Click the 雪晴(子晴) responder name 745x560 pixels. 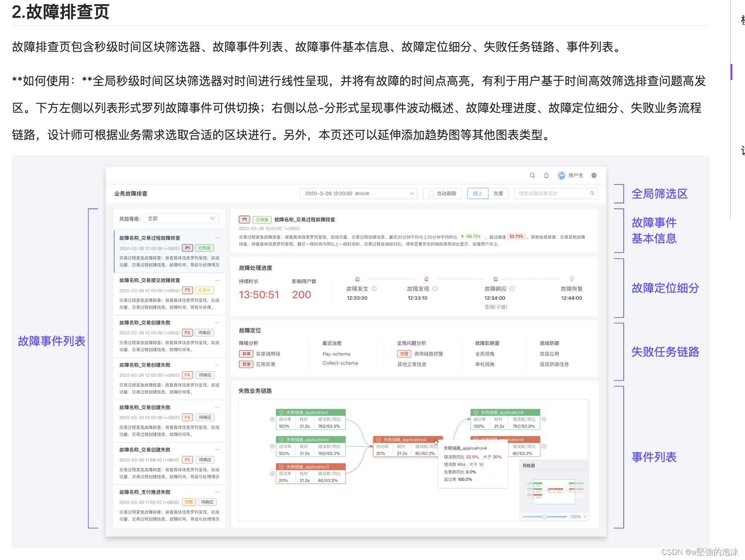pos(496,307)
